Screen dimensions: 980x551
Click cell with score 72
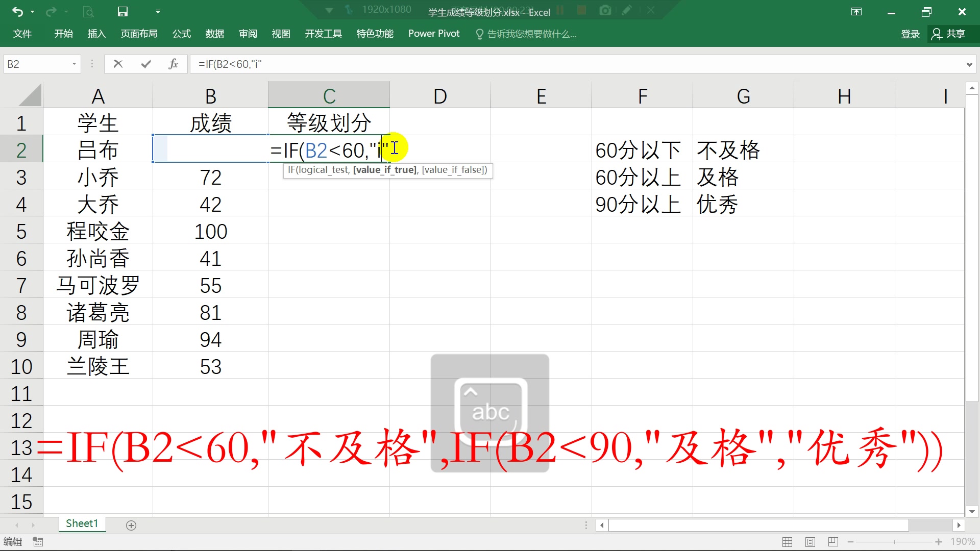[210, 178]
